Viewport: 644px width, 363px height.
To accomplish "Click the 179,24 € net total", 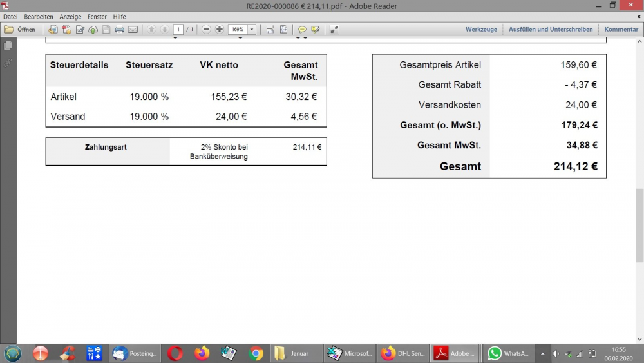I will point(580,125).
